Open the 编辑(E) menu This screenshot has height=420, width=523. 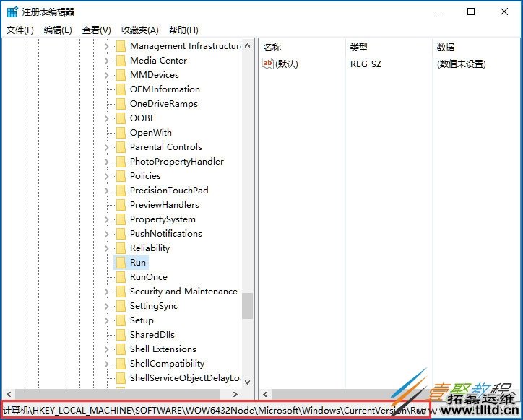coord(58,30)
